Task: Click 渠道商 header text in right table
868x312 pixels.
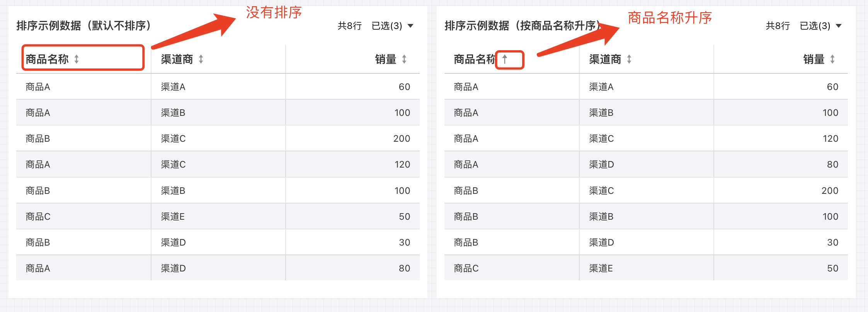Action: (605, 59)
